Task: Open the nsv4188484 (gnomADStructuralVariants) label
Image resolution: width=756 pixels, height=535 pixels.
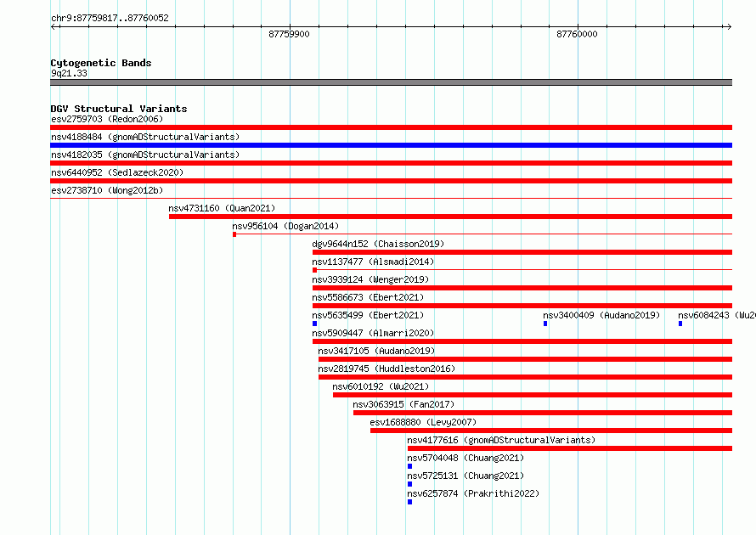Action: (145, 137)
